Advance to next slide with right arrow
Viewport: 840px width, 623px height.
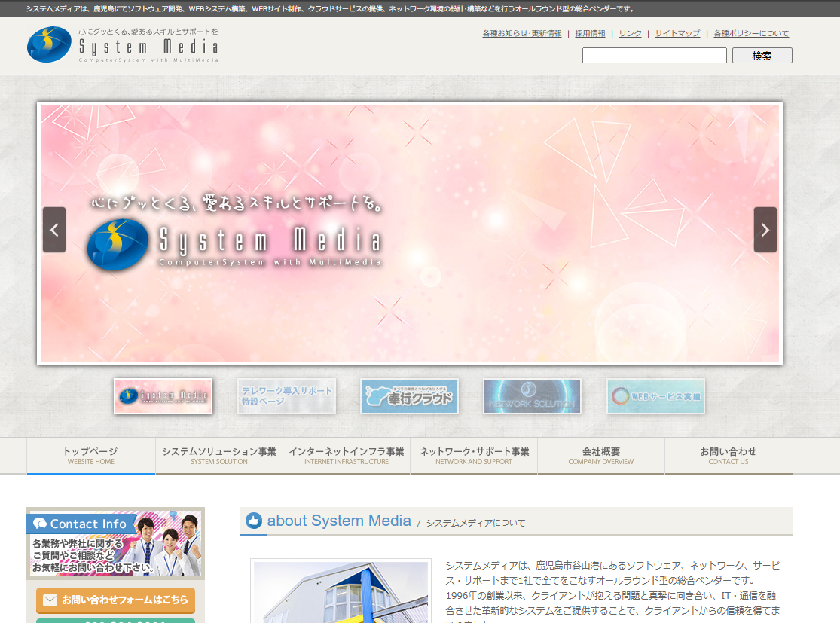(x=765, y=230)
